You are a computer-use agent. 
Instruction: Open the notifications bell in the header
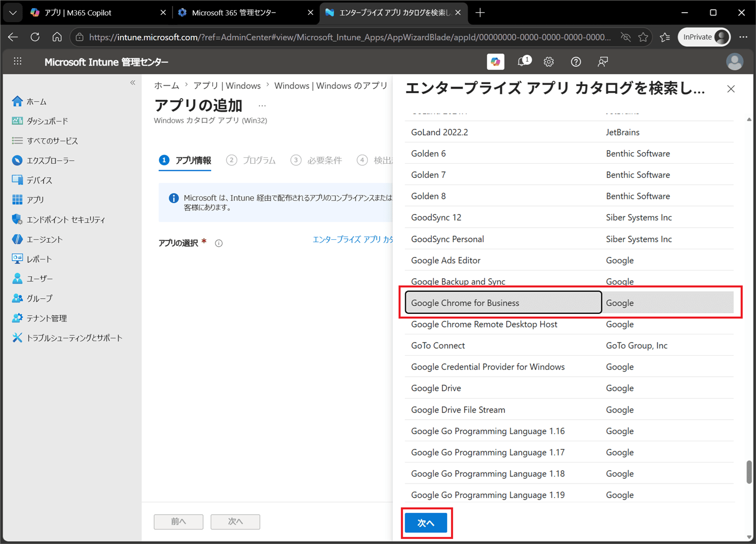(x=523, y=61)
